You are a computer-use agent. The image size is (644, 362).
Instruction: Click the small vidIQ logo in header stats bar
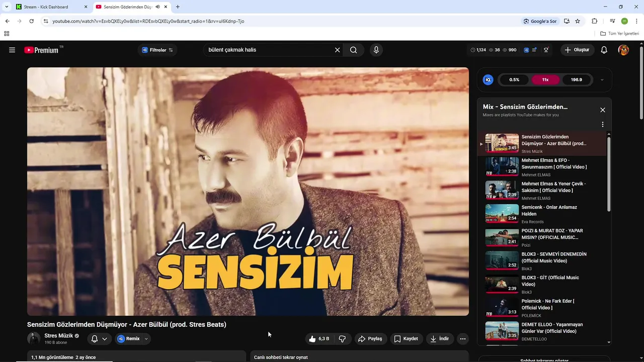click(526, 50)
